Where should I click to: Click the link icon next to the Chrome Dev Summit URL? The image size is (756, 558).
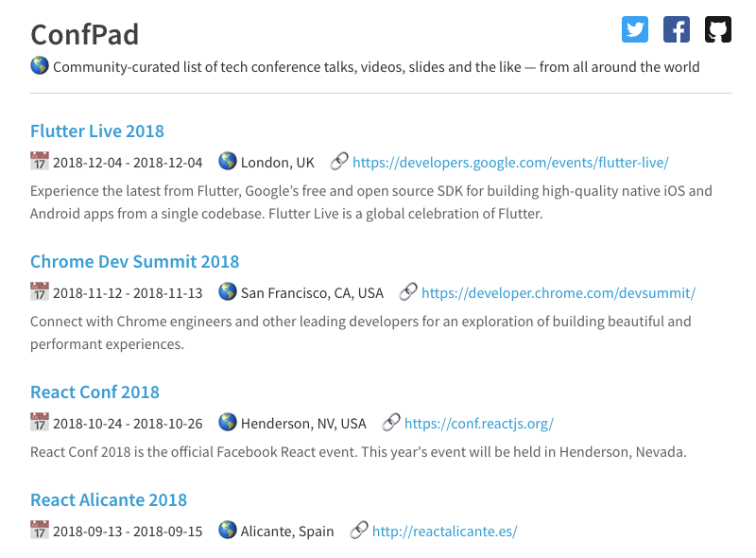[x=406, y=291]
